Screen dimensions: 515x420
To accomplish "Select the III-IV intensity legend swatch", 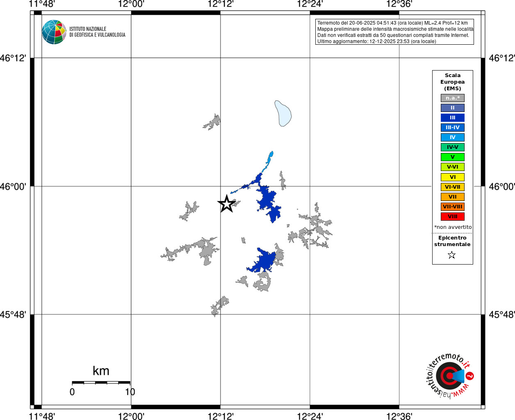I will pyautogui.click(x=453, y=128).
